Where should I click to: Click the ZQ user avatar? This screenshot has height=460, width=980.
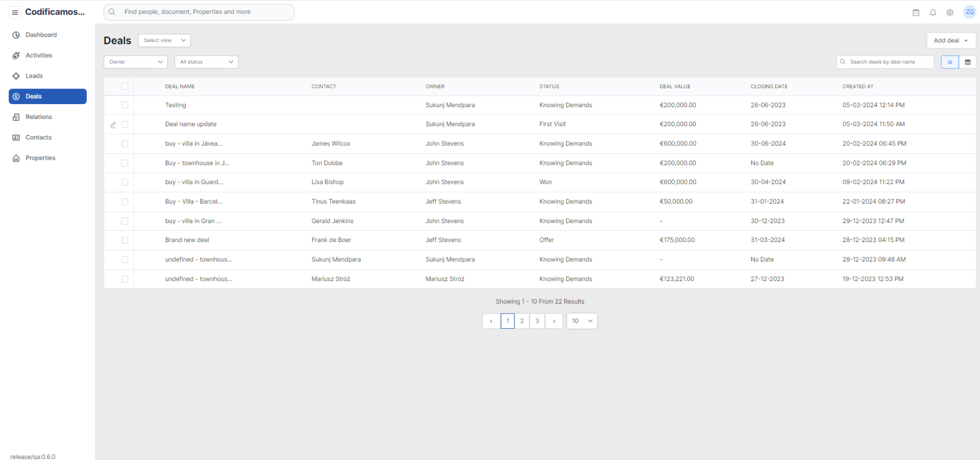969,12
